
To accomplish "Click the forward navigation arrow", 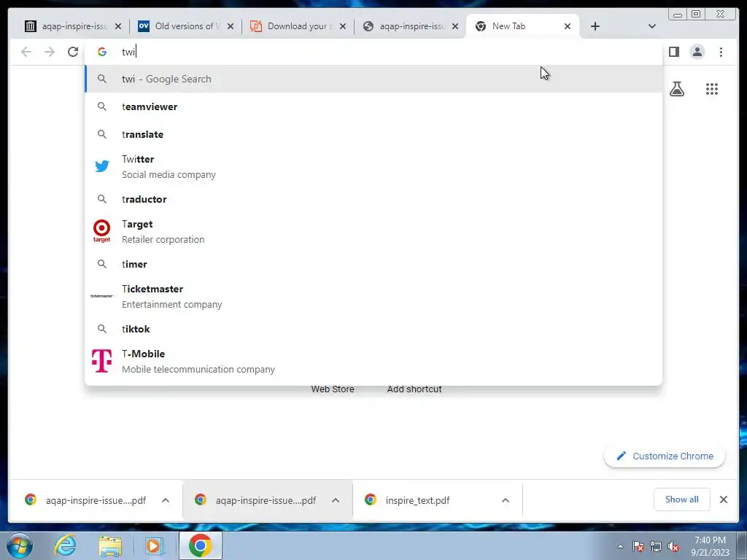I will pyautogui.click(x=50, y=52).
